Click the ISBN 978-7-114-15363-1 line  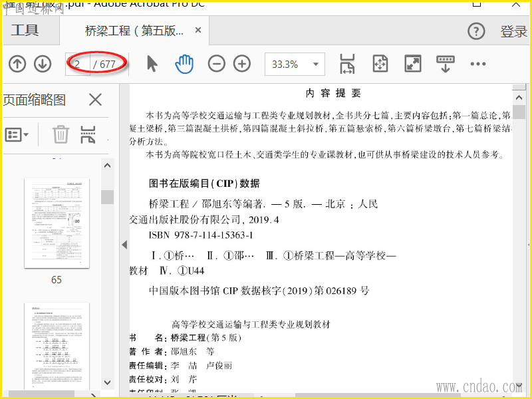click(201, 235)
